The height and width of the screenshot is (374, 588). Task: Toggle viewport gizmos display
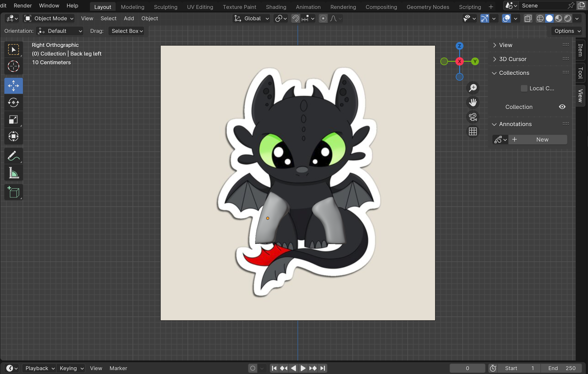pos(485,18)
